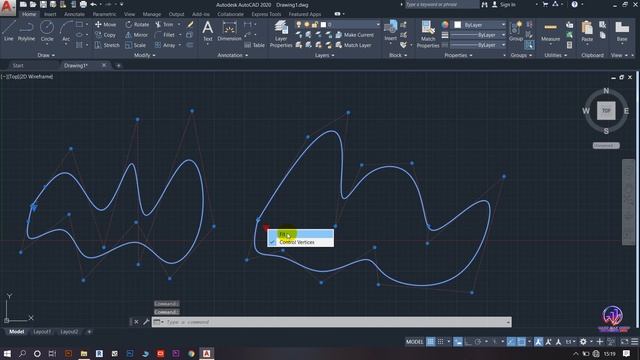The image size is (640, 360).
Task: Click the keyword search box
Action: click(x=442, y=4)
